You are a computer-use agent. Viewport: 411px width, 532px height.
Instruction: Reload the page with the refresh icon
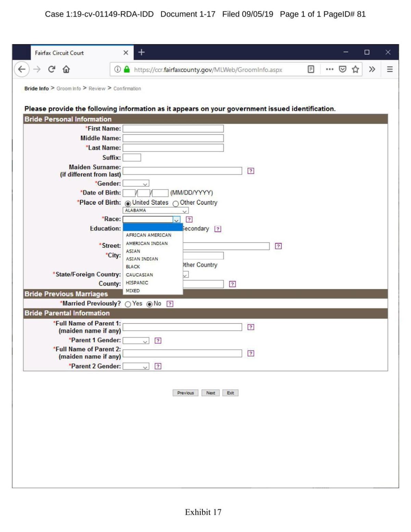click(51, 69)
